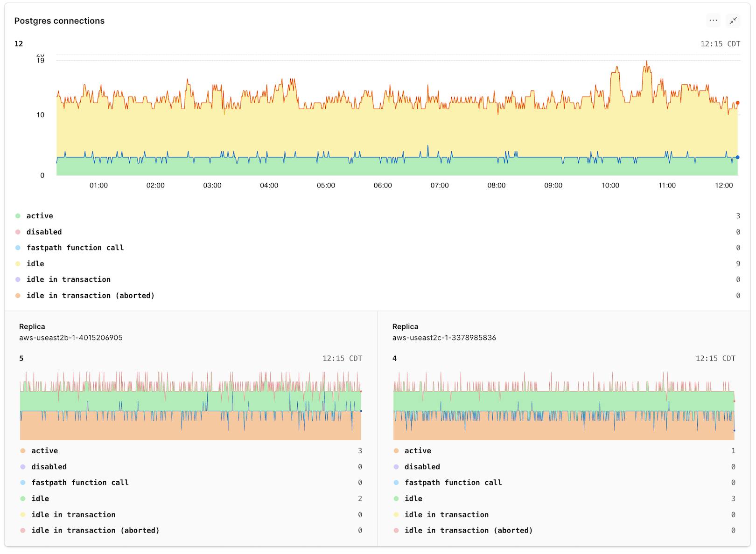
Task: Click the 06:00 time axis label
Action: pyautogui.click(x=383, y=186)
